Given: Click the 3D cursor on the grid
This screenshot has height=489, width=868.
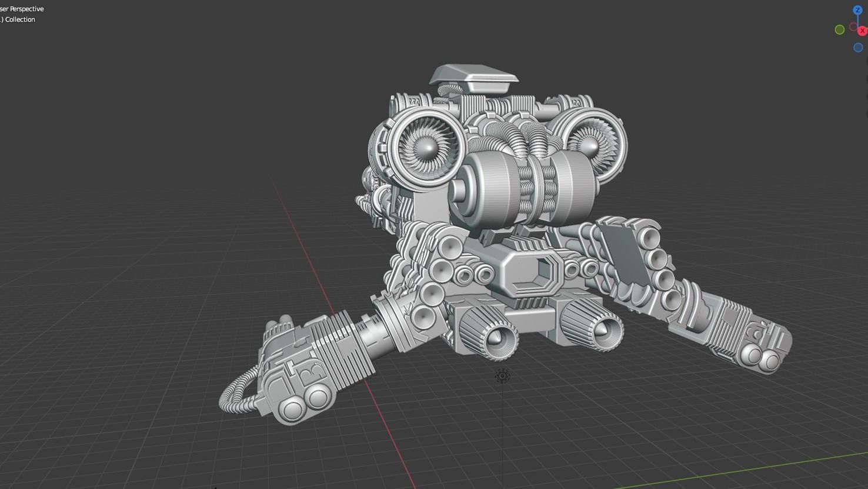Looking at the screenshot, I should 502,376.
